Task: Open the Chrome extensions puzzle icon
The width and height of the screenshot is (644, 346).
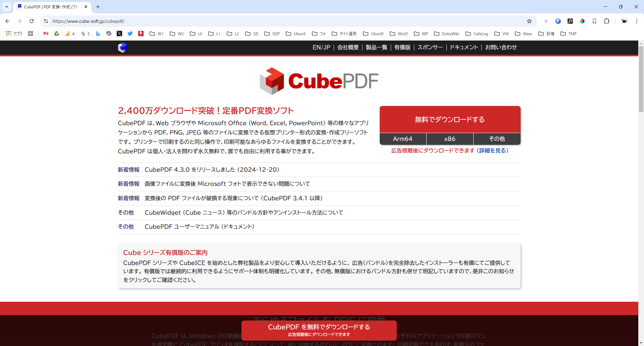Action: [606, 21]
